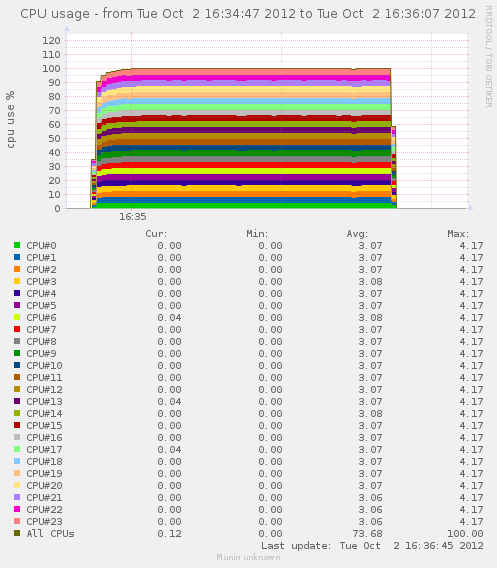Screen dimensions: 497x568
Task: Click the magenta CPU#22 color square
Action: (x=17, y=509)
